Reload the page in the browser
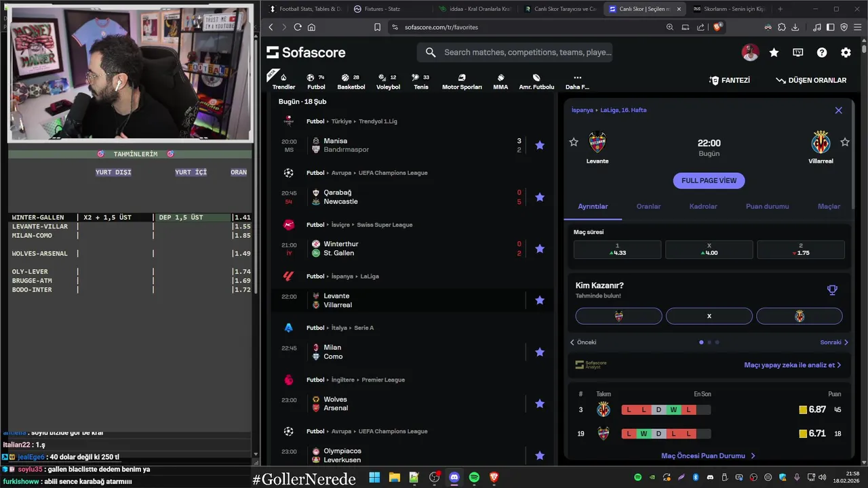 pyautogui.click(x=298, y=27)
